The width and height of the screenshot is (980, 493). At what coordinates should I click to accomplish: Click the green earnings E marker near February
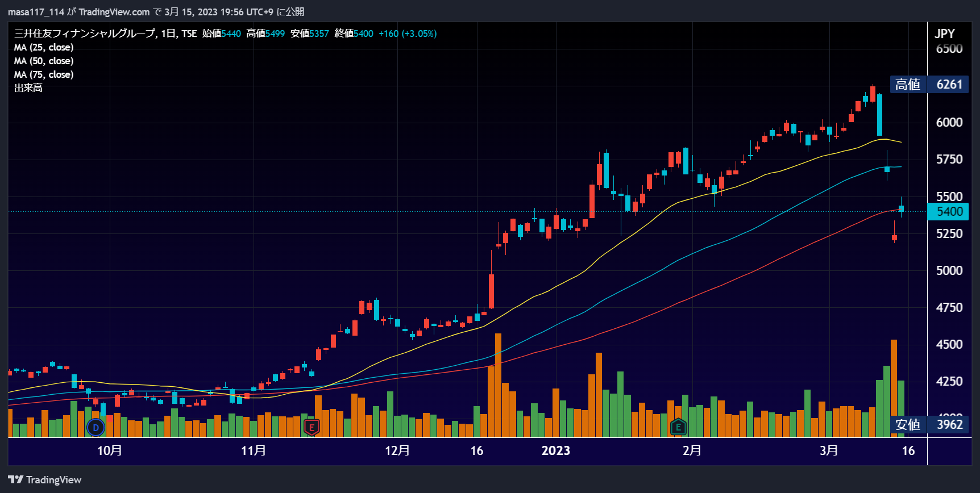[x=678, y=427]
